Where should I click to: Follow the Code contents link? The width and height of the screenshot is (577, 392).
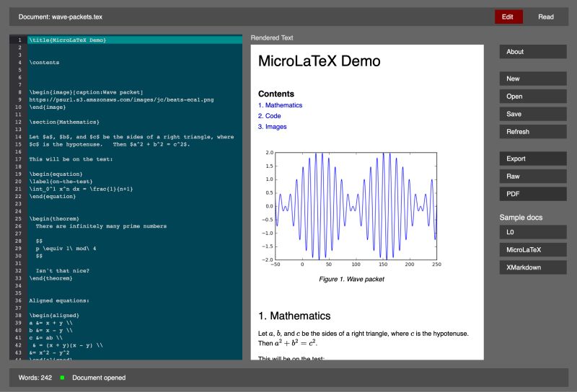click(x=269, y=116)
